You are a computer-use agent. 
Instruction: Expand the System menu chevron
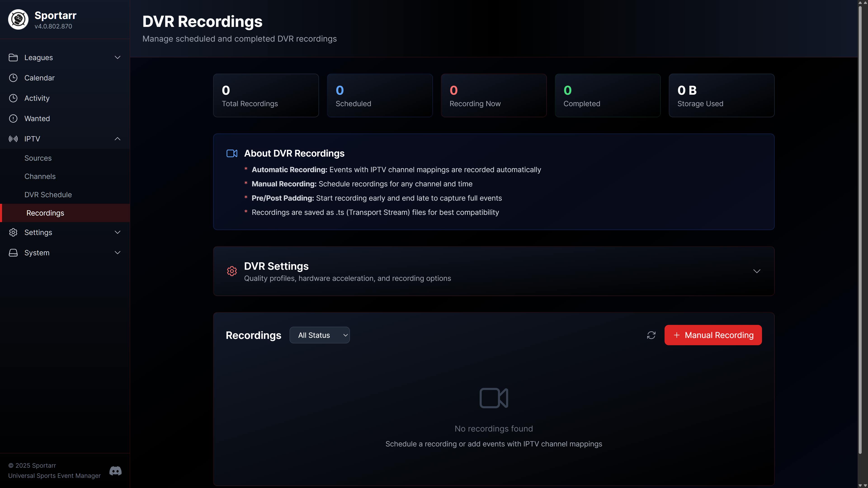(117, 253)
